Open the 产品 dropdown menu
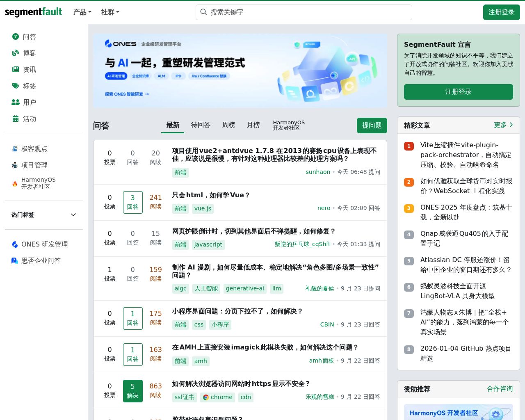 (x=82, y=12)
